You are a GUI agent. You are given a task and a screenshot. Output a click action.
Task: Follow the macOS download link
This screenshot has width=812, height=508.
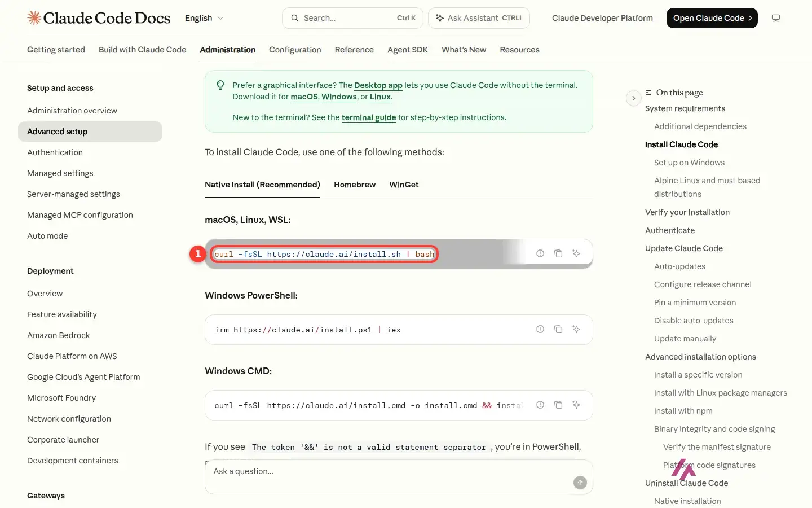(x=304, y=97)
